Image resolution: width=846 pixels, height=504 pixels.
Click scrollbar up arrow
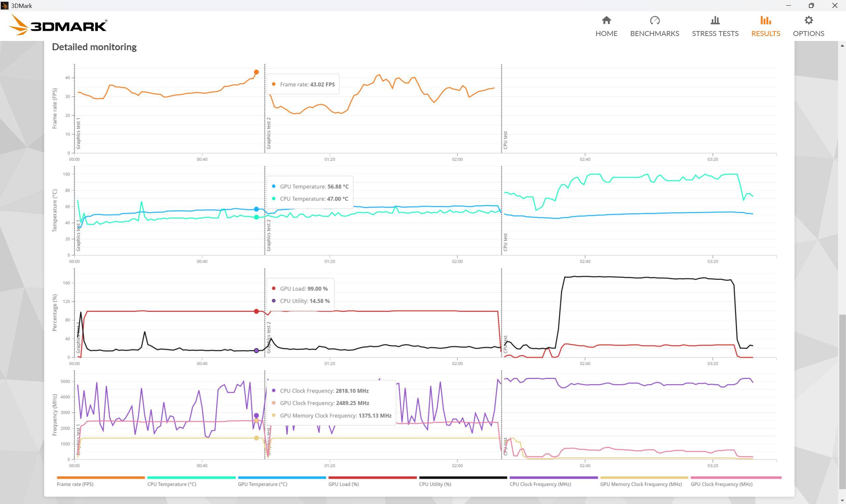tap(842, 46)
